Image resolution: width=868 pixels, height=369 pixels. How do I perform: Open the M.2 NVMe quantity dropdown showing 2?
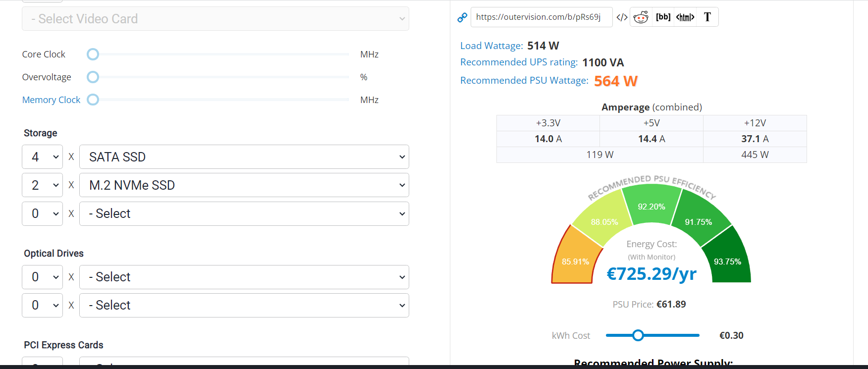tap(43, 185)
